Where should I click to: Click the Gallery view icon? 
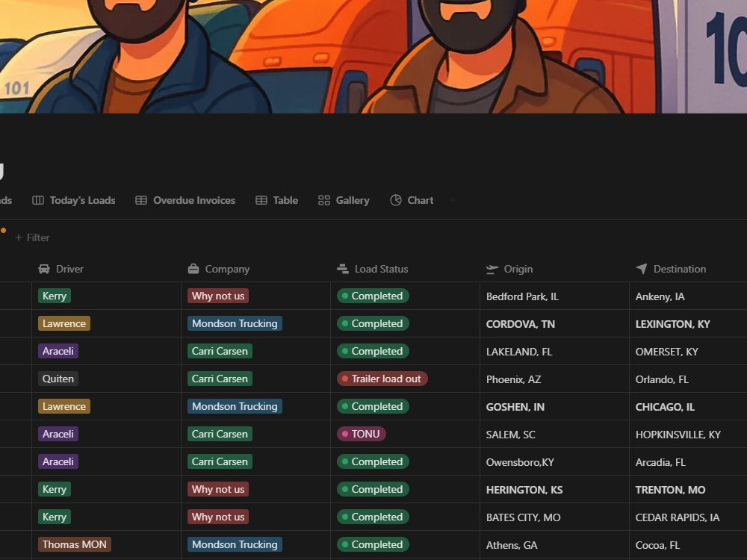point(324,200)
